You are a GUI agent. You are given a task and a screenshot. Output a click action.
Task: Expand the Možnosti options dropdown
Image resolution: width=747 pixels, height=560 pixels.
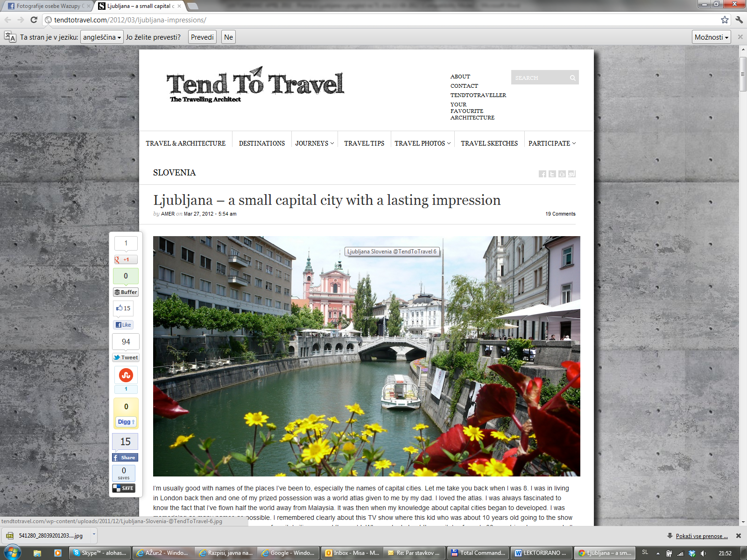[x=711, y=37]
